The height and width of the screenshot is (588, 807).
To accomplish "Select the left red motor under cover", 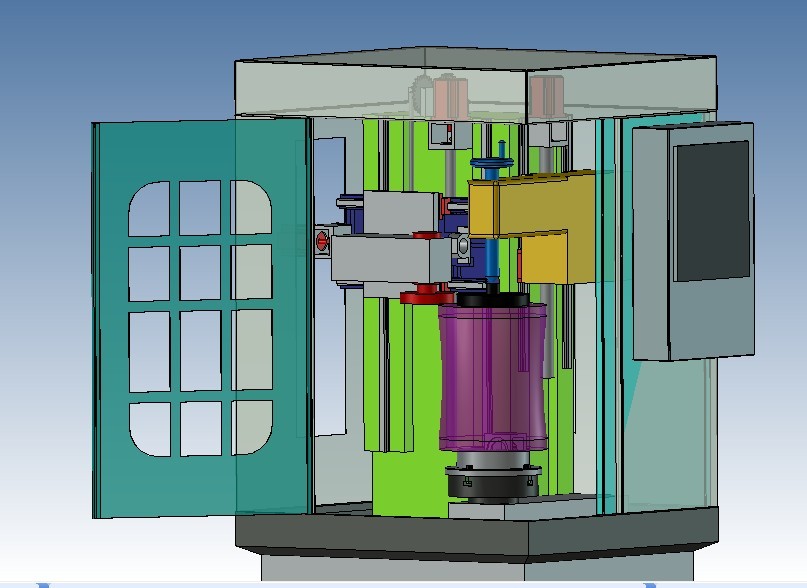I will [x=447, y=99].
